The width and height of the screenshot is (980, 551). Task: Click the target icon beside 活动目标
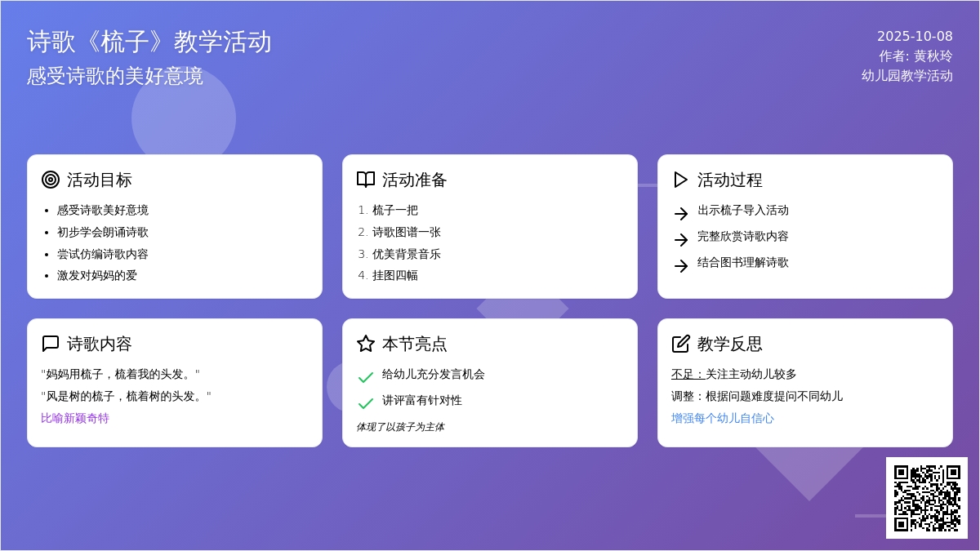(x=51, y=180)
